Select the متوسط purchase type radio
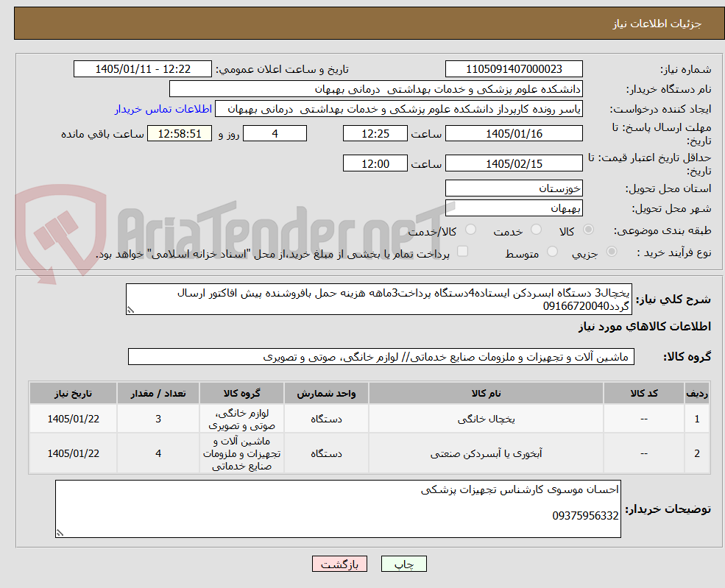The image size is (725, 588). pos(551,252)
